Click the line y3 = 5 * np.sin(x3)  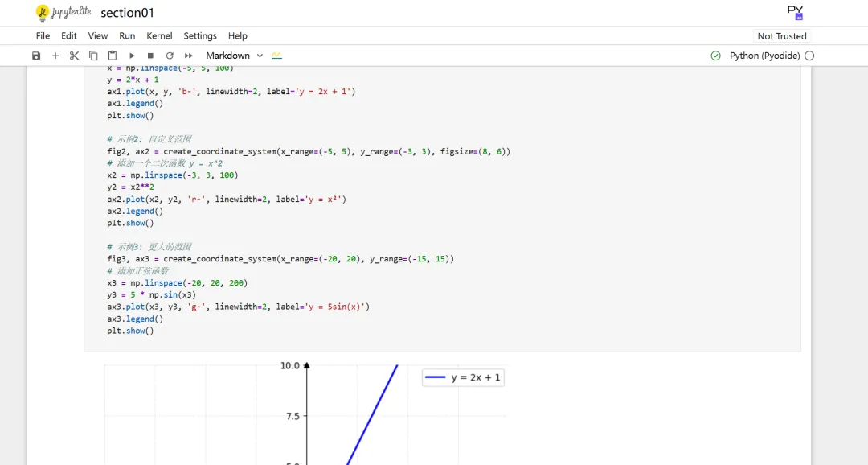click(152, 295)
